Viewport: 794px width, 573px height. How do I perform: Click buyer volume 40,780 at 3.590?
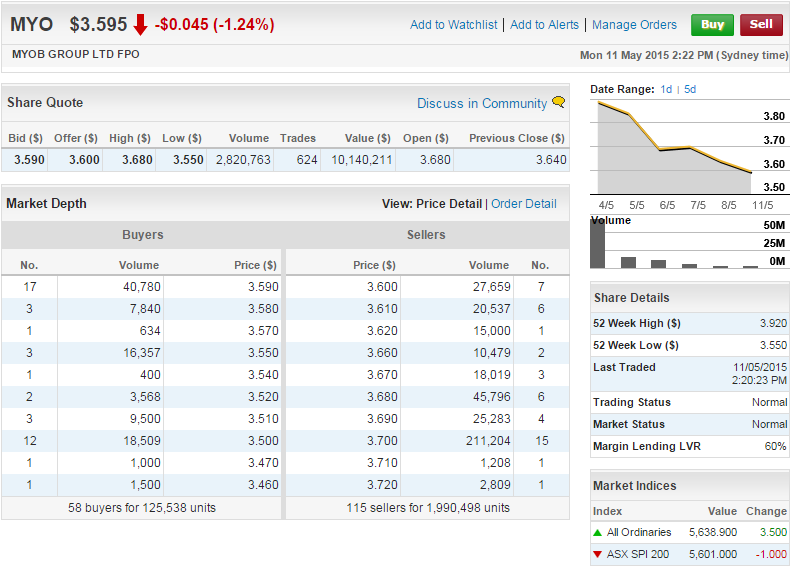(142, 287)
